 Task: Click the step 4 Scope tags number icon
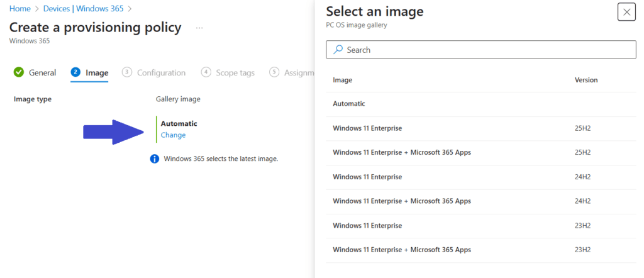(206, 72)
